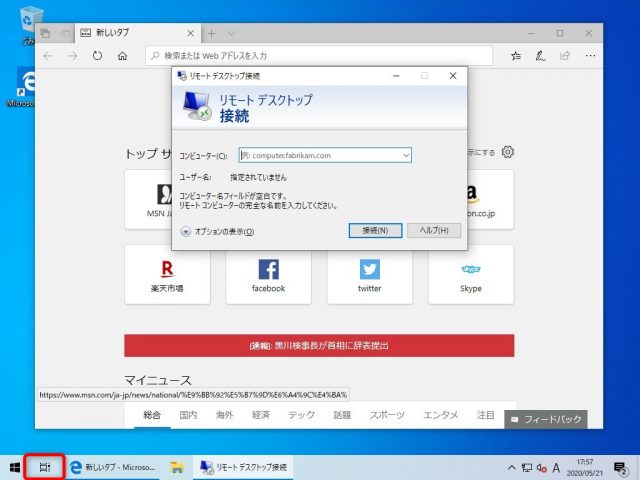Open the twitter top site tile

(370, 274)
